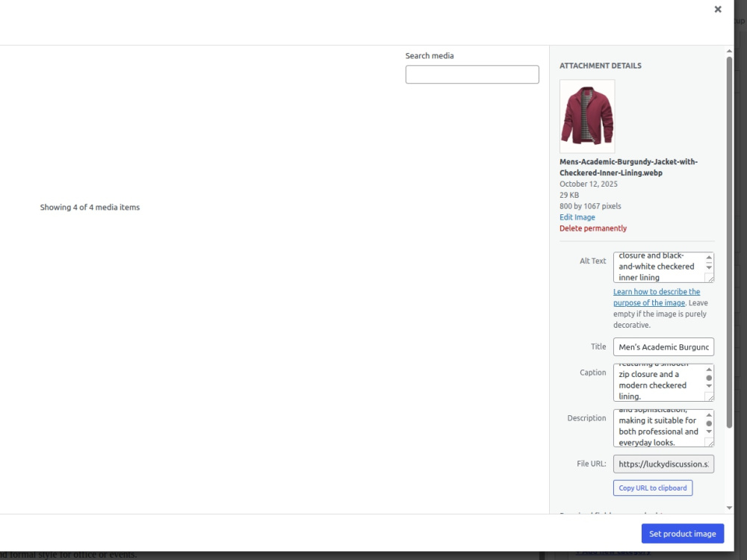Click sidebar scrollbar down arrow

point(729,508)
